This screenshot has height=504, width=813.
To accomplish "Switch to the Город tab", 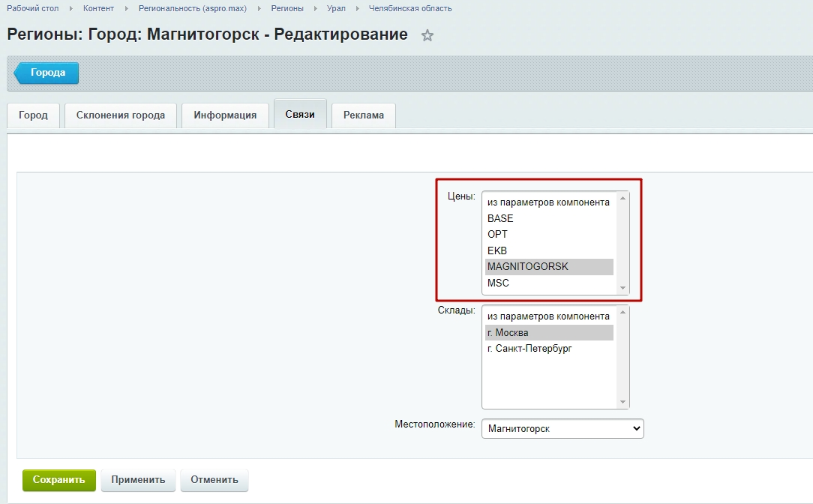I will click(x=33, y=115).
